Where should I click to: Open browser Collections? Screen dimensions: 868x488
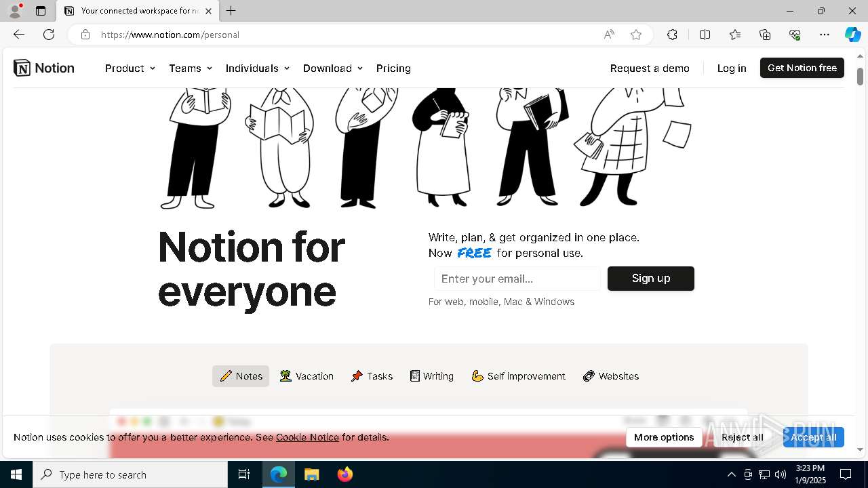tap(765, 35)
